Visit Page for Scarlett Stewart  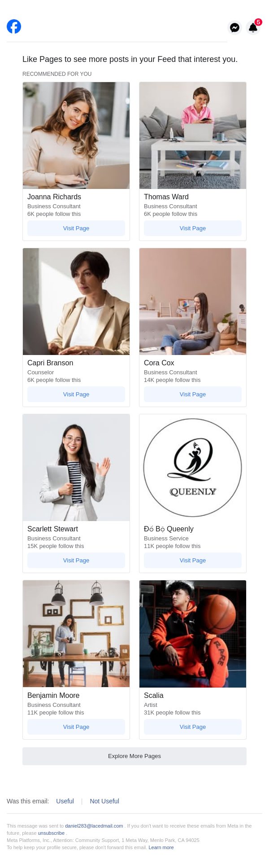(x=76, y=561)
